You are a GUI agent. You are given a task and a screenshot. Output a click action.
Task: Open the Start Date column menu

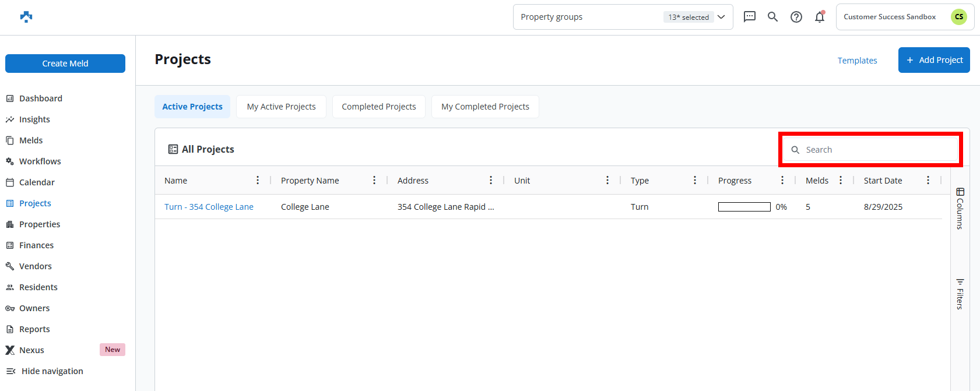pyautogui.click(x=928, y=181)
